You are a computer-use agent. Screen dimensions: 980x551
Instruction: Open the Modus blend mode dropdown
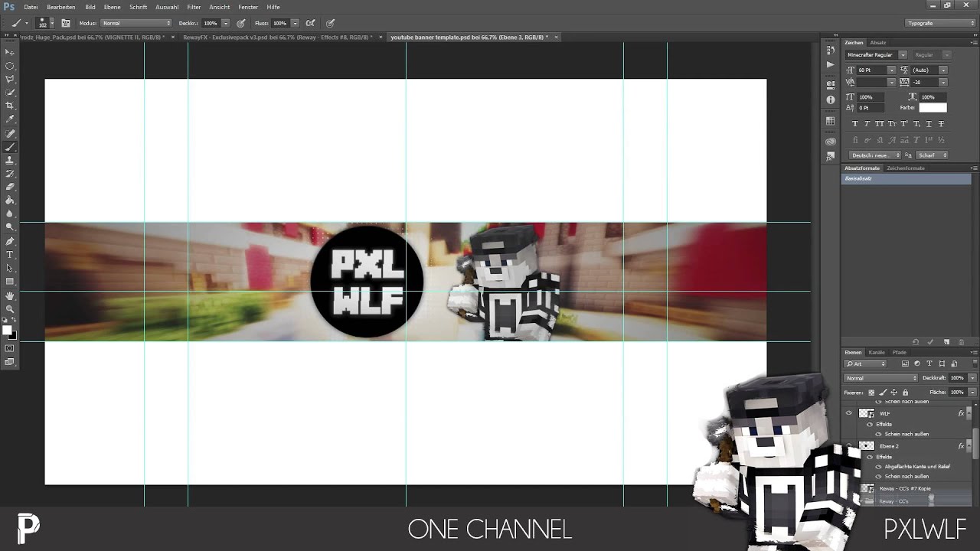136,23
